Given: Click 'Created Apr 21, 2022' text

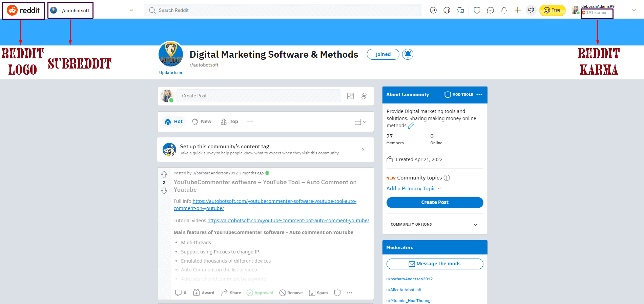Looking at the screenshot, I should (419, 159).
